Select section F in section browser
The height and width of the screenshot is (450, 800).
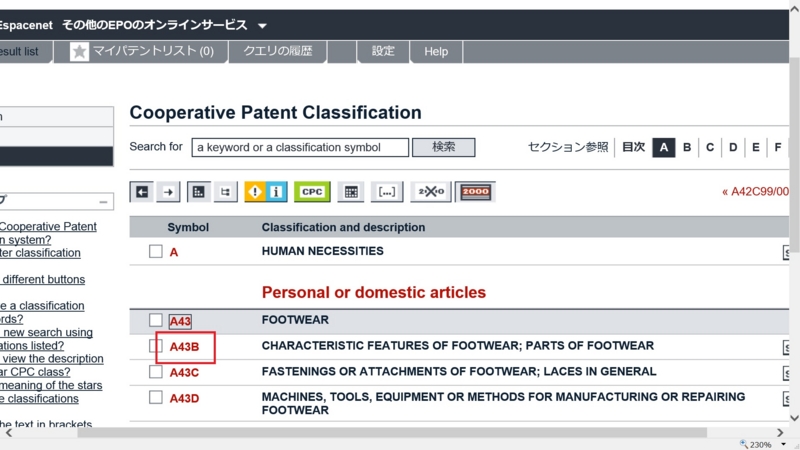778,147
